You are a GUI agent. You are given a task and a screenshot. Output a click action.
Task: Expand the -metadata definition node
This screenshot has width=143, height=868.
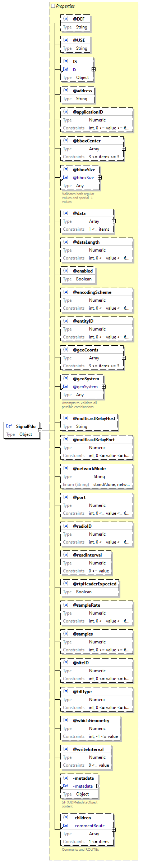pos(98,786)
